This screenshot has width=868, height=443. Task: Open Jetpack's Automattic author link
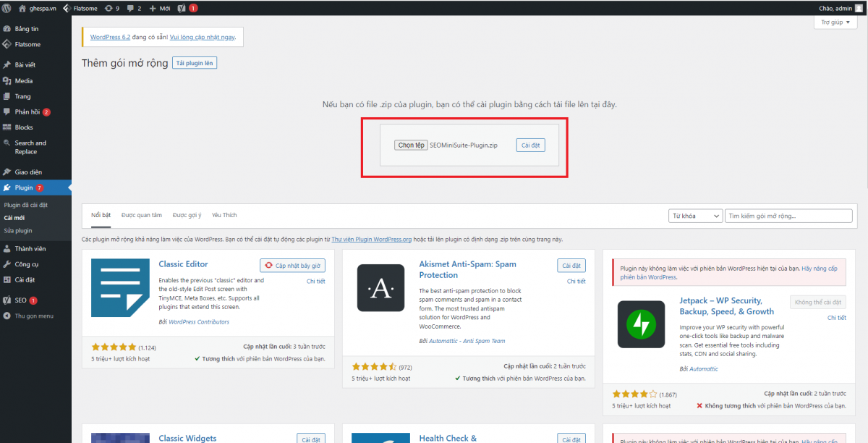click(x=704, y=368)
